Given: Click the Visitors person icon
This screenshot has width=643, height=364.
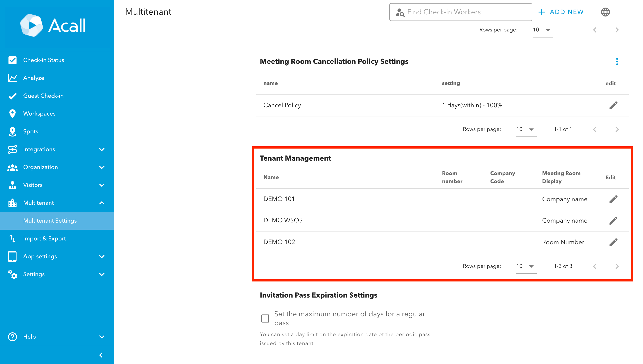Looking at the screenshot, I should (12, 185).
